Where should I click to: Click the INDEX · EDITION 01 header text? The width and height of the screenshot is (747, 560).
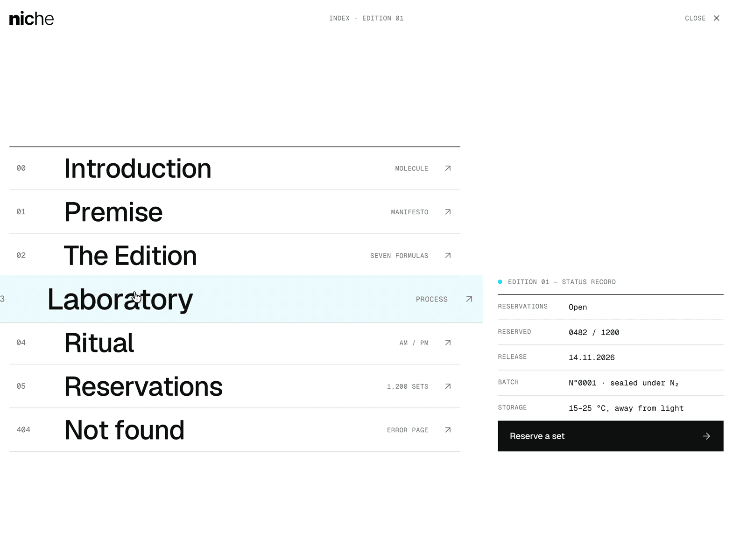(366, 18)
